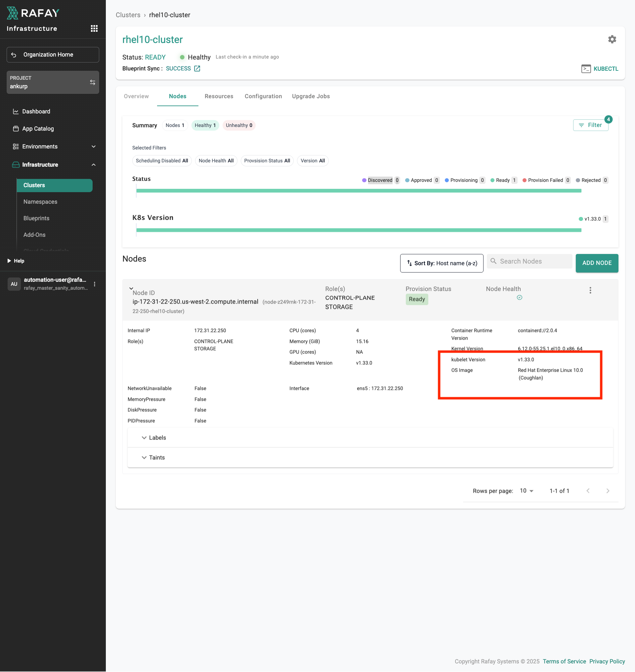Click the Node Health check icon

[519, 297]
